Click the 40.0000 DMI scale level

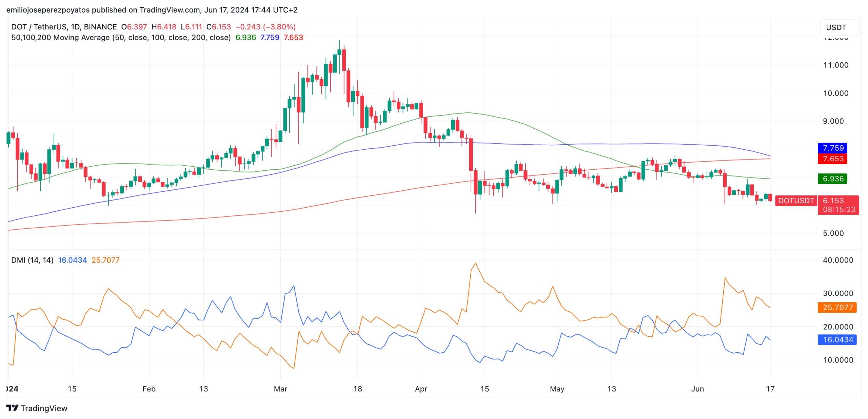pyautogui.click(x=837, y=260)
